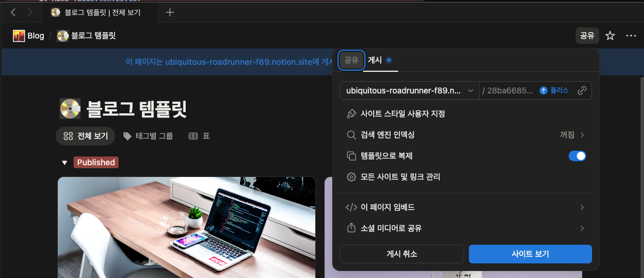Click the 사이트 보기 button
This screenshot has width=644, height=278.
tap(530, 254)
